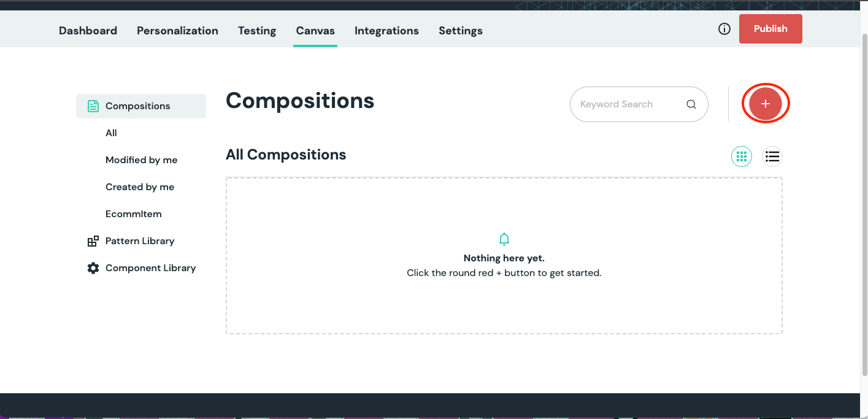Image resolution: width=868 pixels, height=419 pixels.
Task: Open Pattern Library section
Action: [x=140, y=241]
